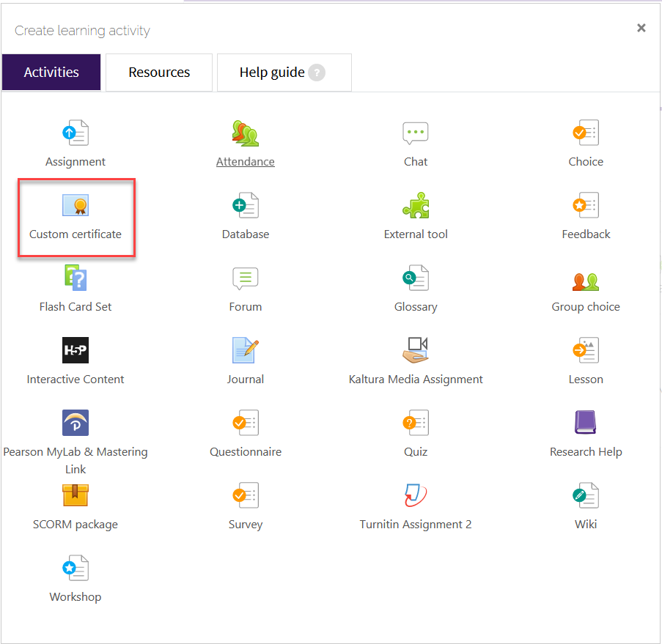Switch to the Resources tab

pyautogui.click(x=158, y=72)
